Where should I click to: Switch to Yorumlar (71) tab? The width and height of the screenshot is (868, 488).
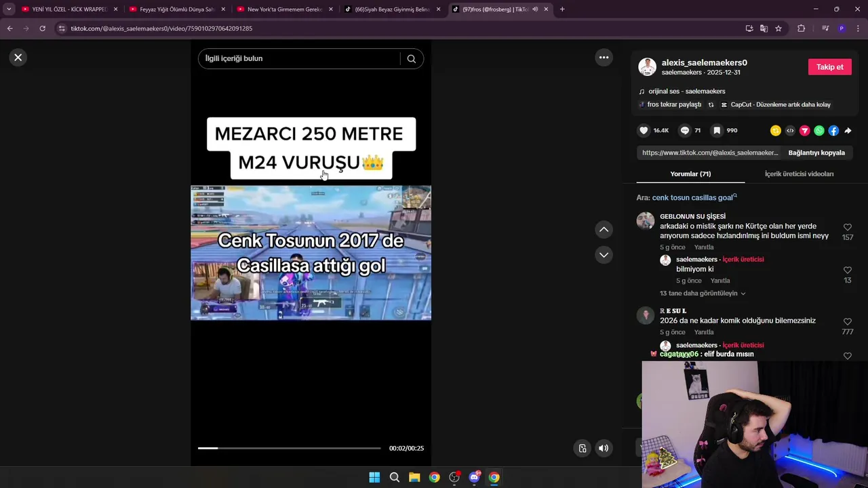690,174
